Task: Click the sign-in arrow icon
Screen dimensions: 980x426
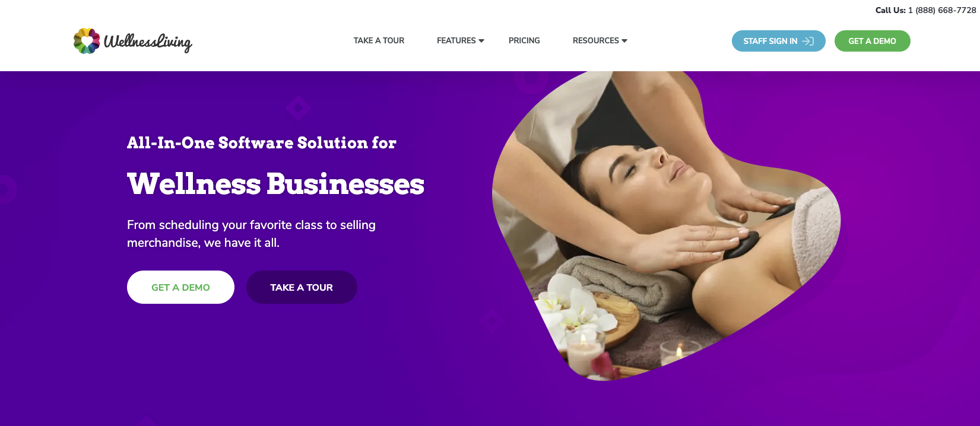Action: [x=808, y=41]
